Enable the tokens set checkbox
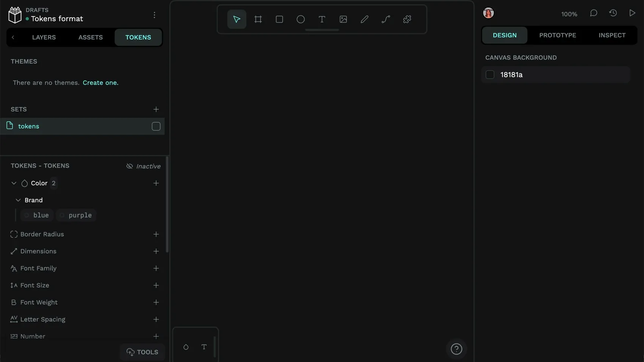 point(156,126)
